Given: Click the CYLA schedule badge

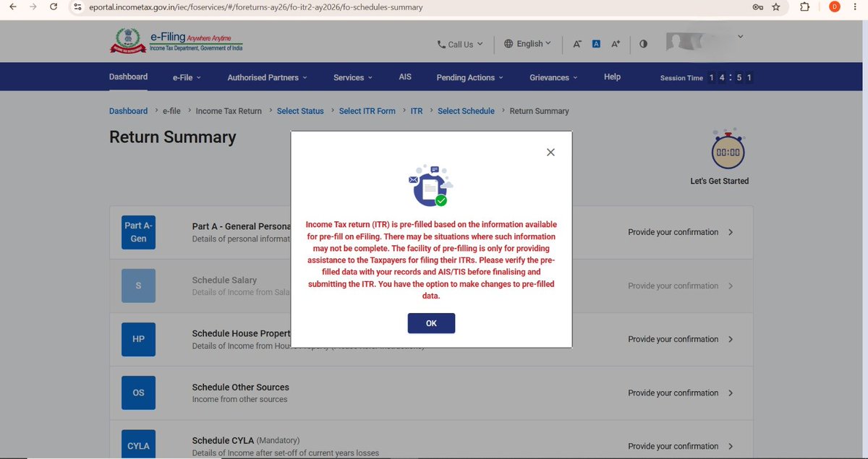Looking at the screenshot, I should click(x=139, y=444).
